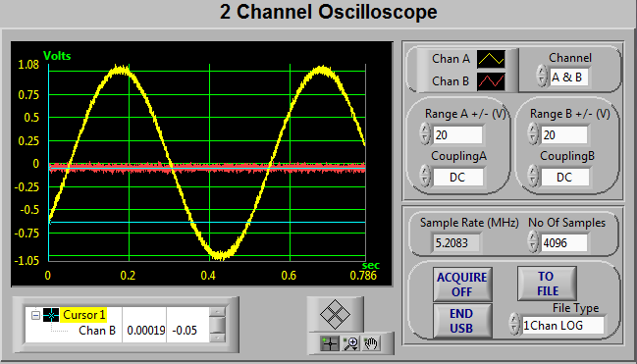637x364 pixels.
Task: Click the Chan B legend label
Action: click(451, 81)
